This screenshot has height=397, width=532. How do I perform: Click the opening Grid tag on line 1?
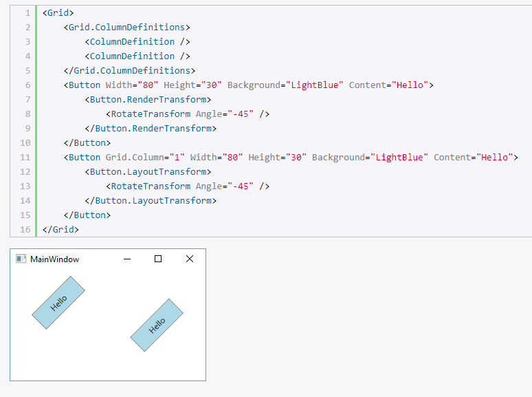[58, 12]
